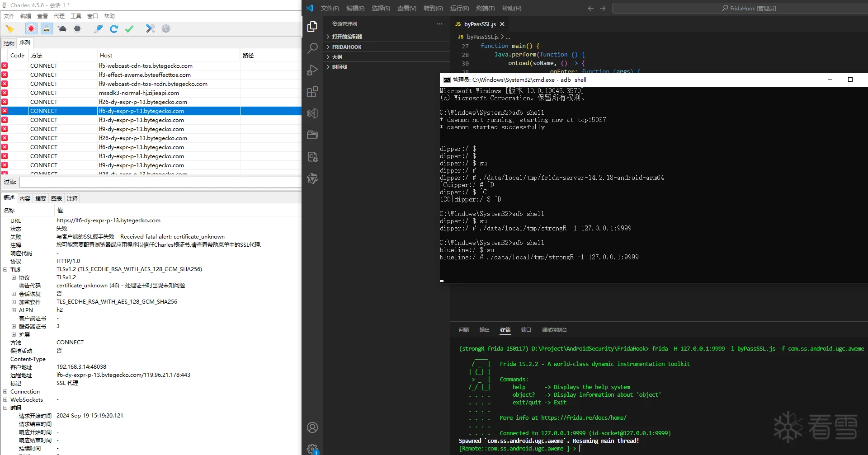Collapse the TLS tree node
The width and height of the screenshot is (868, 455).
point(5,269)
